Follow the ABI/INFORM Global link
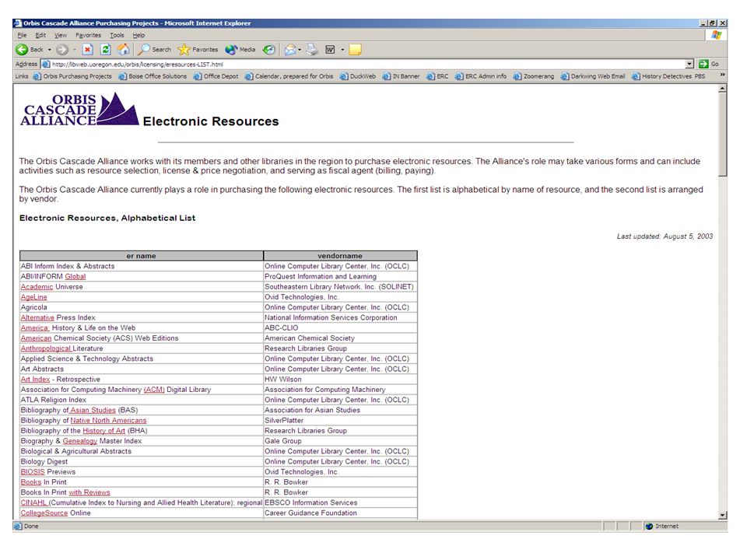Image resolution: width=747 pixels, height=560 pixels. point(75,277)
